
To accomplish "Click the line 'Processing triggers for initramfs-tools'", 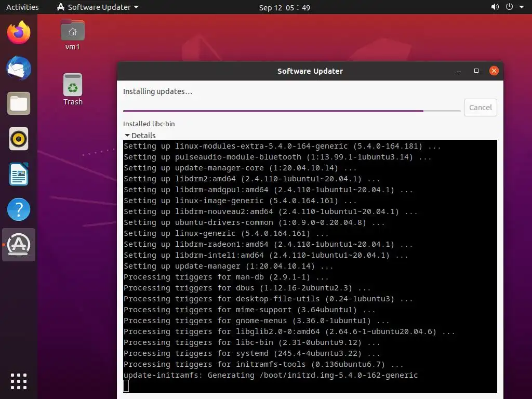I will click(x=263, y=364).
